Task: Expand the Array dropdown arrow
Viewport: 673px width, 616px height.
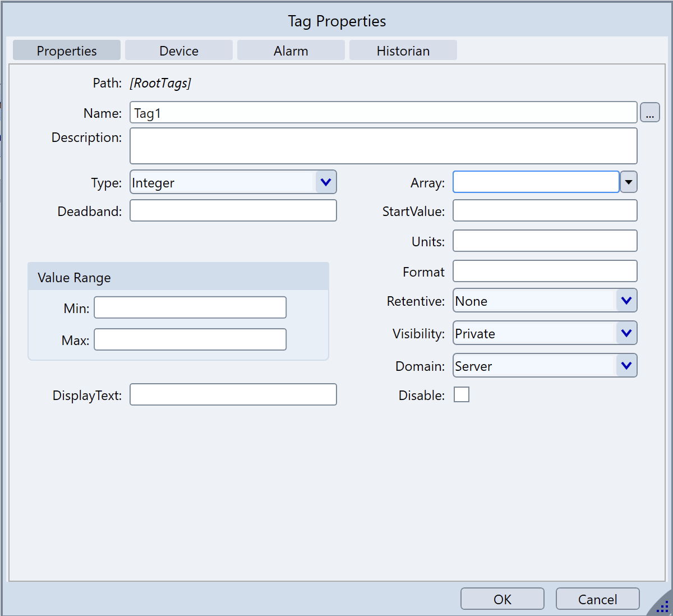Action: [629, 182]
